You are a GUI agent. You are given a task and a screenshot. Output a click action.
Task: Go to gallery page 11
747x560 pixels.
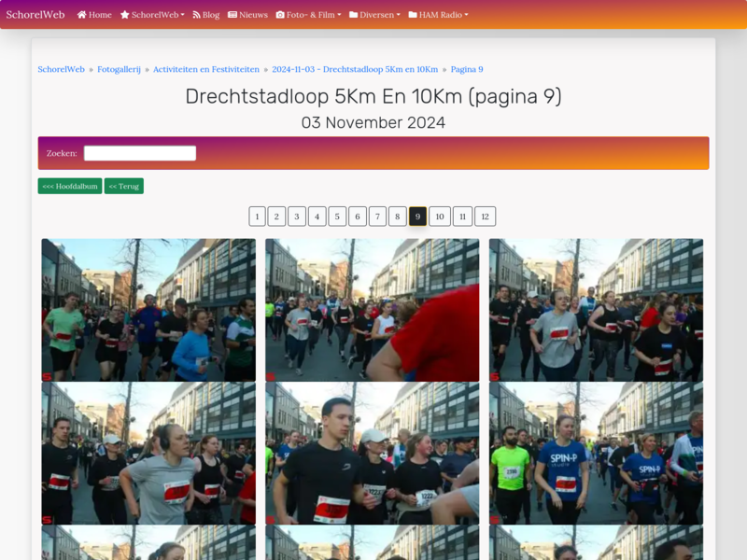(x=462, y=217)
